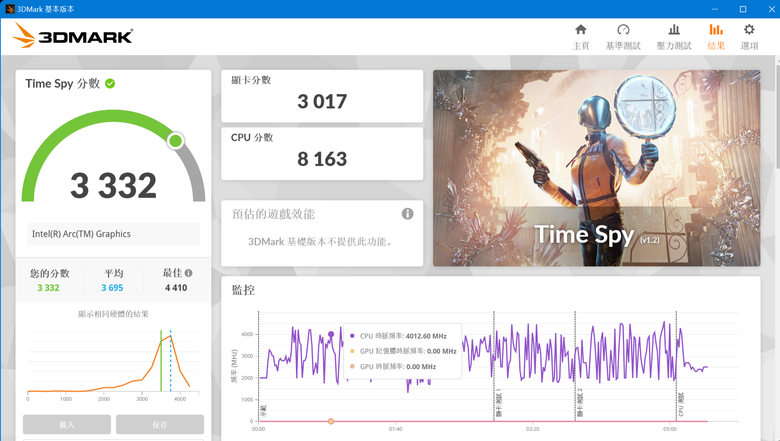Viewport: 780px width, 441px height.
Task: Click the dashed blue average line in chart
Action: pyautogui.click(x=171, y=361)
